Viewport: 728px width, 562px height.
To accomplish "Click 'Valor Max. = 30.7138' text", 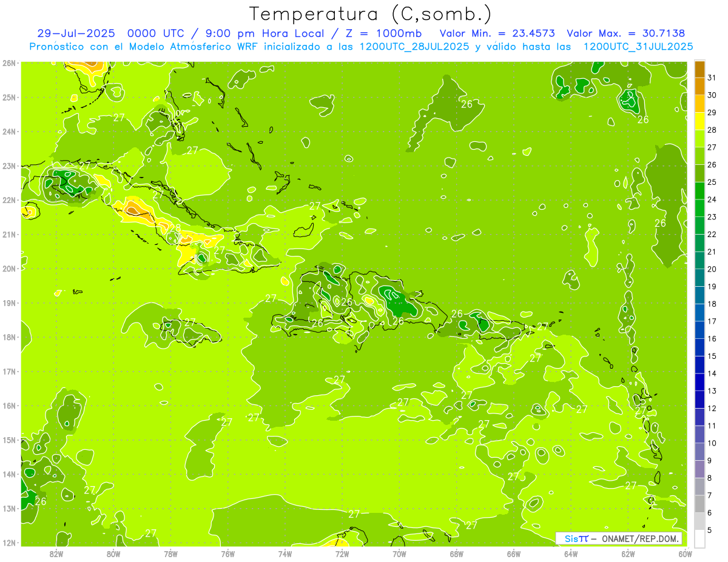I will click(x=625, y=33).
